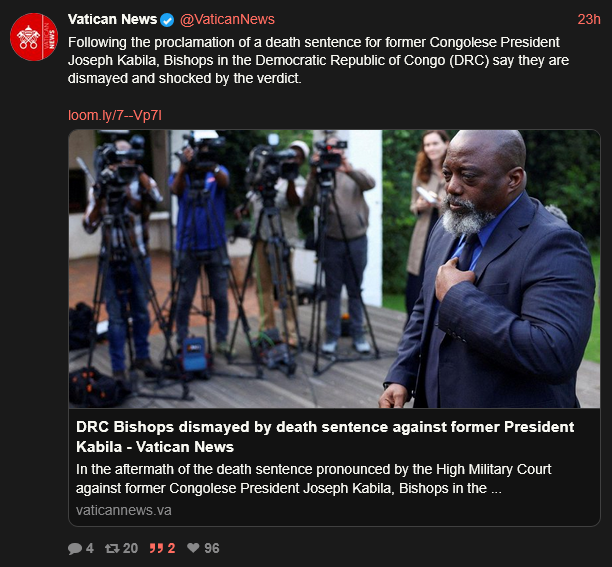Click the retweet arrows icon

112,548
